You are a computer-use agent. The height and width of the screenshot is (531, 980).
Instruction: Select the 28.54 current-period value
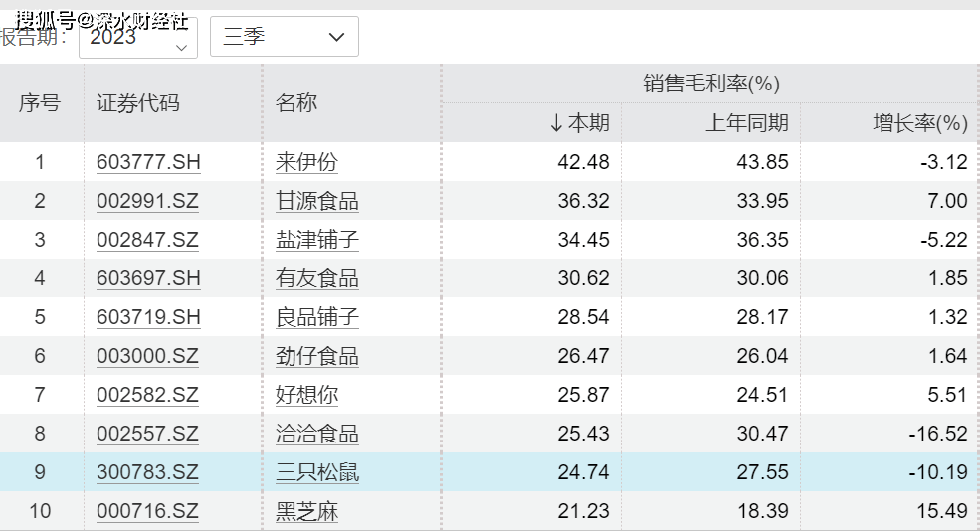point(583,317)
